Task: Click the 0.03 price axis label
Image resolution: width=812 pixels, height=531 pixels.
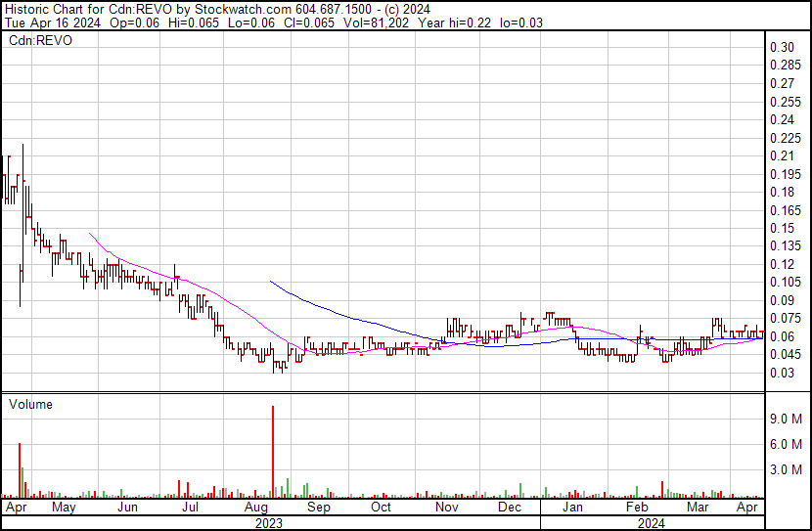Action: coord(781,373)
